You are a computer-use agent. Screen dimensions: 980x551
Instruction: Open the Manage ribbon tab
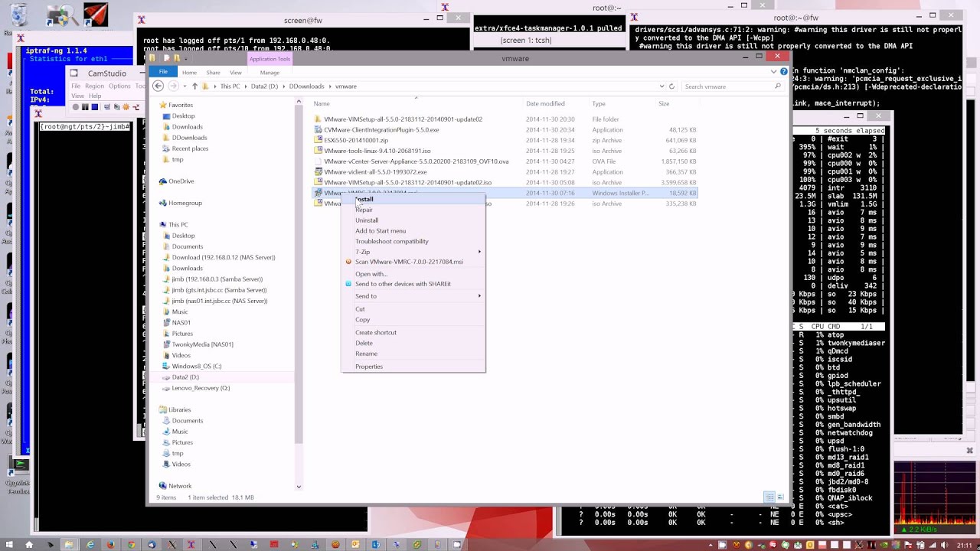pyautogui.click(x=269, y=73)
